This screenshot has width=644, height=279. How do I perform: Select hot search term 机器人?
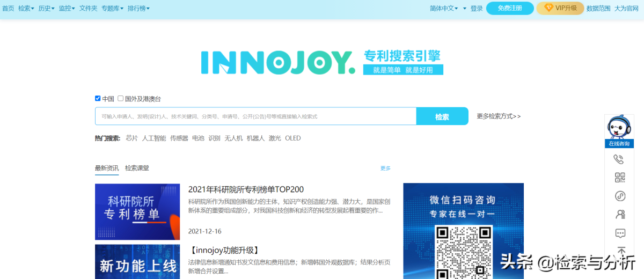[x=255, y=138]
